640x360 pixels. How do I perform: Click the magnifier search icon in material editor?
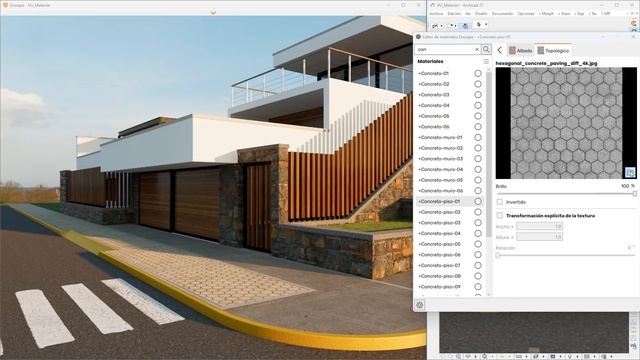click(x=486, y=49)
